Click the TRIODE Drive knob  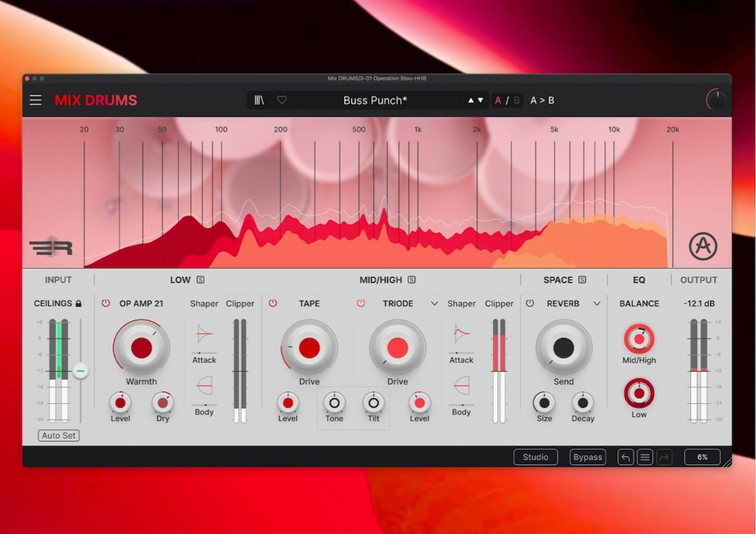(398, 347)
